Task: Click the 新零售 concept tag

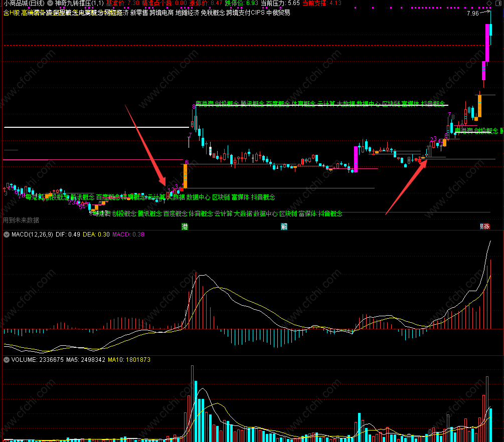Action: [139, 13]
